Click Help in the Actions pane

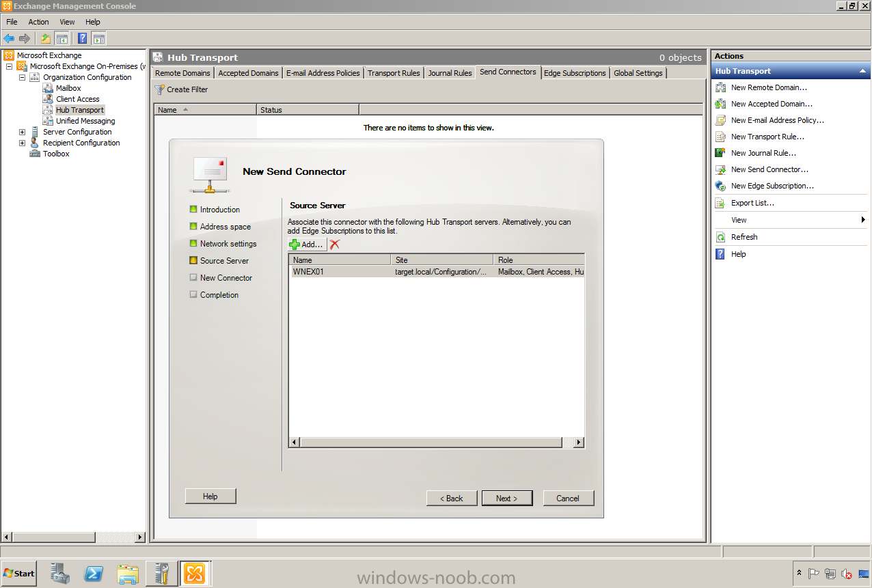click(739, 254)
